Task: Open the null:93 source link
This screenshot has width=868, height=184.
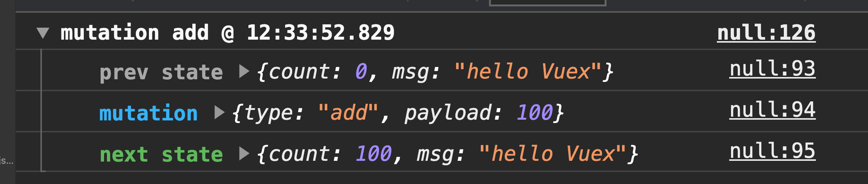Action: tap(772, 69)
